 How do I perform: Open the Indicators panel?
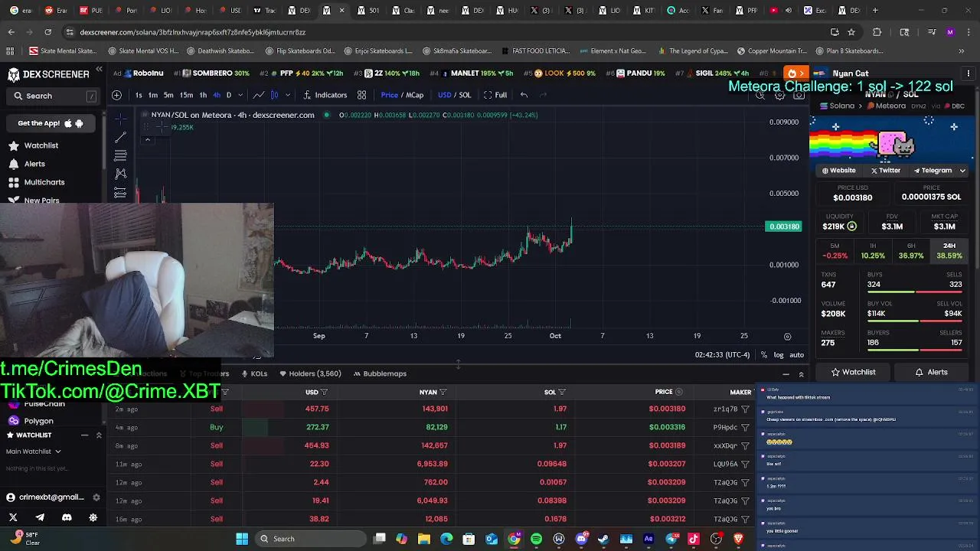point(325,95)
